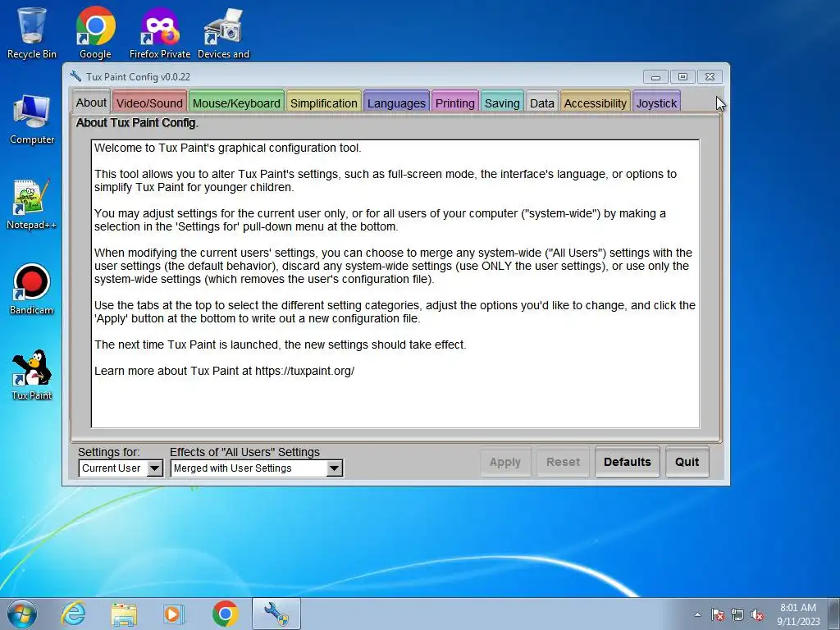This screenshot has width=840, height=630.
Task: Select the Tux Paint desktop shortcut
Action: tap(32, 374)
